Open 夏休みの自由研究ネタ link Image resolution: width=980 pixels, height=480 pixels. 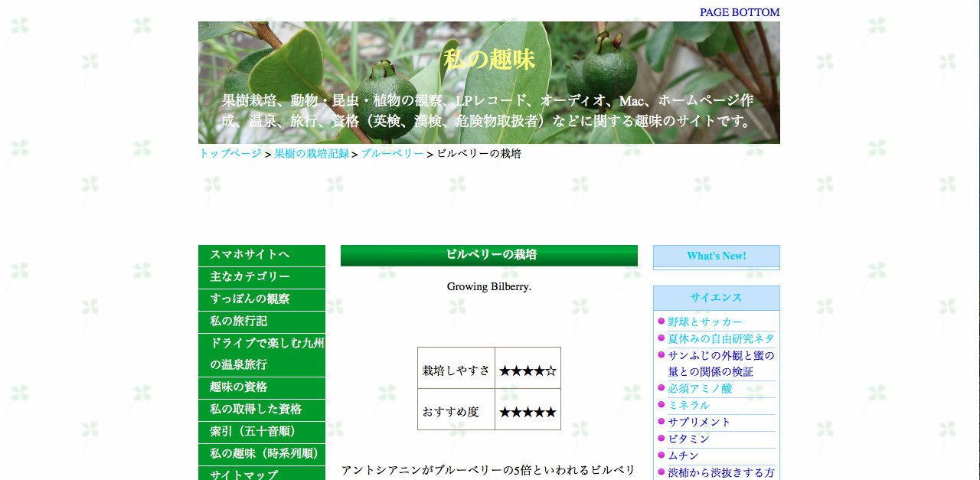[720, 338]
